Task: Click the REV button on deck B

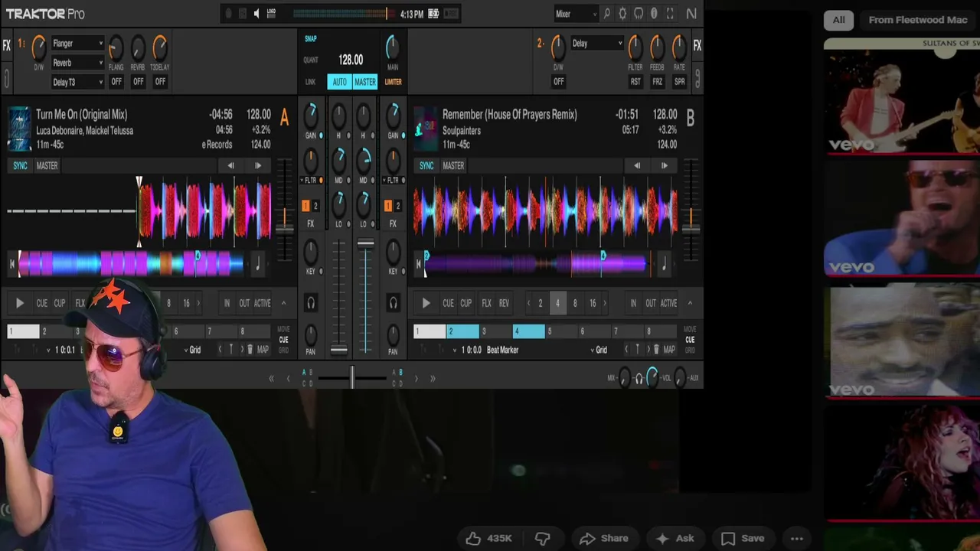Action: point(504,303)
